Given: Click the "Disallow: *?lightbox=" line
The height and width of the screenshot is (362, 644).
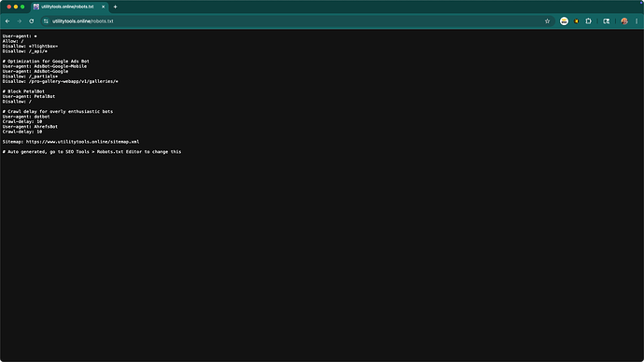Looking at the screenshot, I should tap(30, 46).
